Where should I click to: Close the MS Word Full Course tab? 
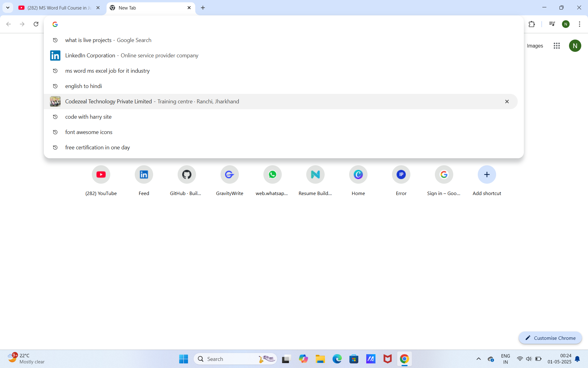[x=98, y=8]
